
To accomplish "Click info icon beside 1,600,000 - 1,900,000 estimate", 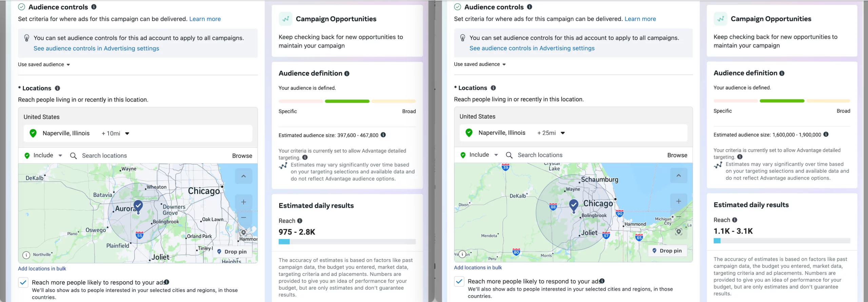I will [826, 134].
